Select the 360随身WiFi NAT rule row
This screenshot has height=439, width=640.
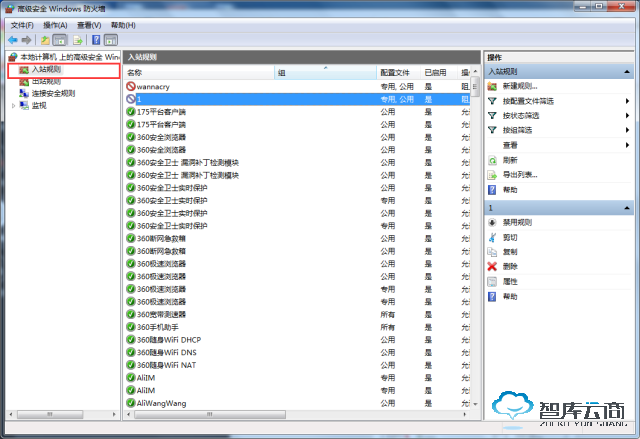pos(298,365)
